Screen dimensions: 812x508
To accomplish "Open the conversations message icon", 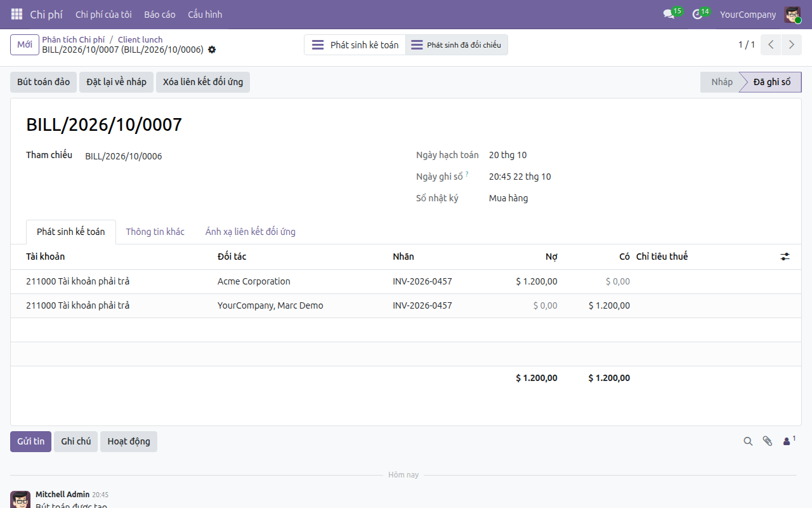I will (x=669, y=14).
